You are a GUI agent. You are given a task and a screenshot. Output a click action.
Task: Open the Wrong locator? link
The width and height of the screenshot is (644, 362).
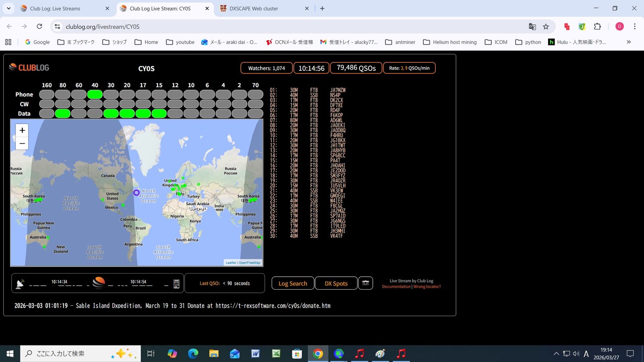point(427,287)
